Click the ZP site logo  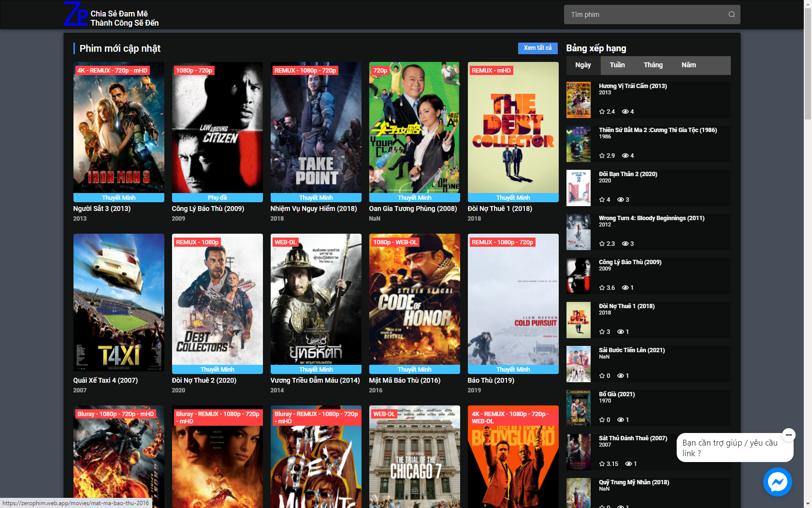pyautogui.click(x=76, y=15)
